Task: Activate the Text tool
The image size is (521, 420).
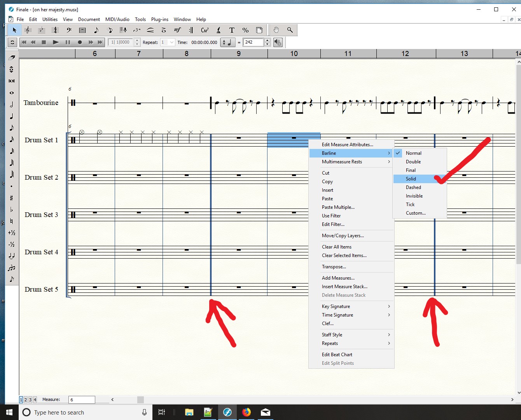Action: pos(232,30)
